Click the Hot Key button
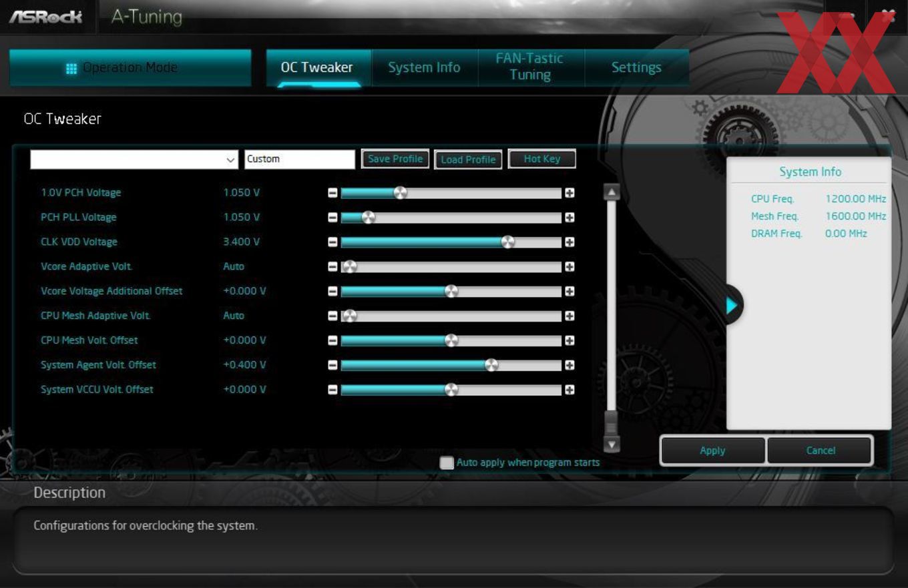 tap(541, 159)
